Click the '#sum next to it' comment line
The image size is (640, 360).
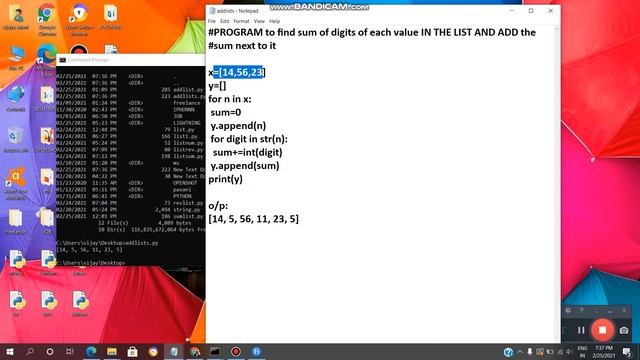click(242, 46)
